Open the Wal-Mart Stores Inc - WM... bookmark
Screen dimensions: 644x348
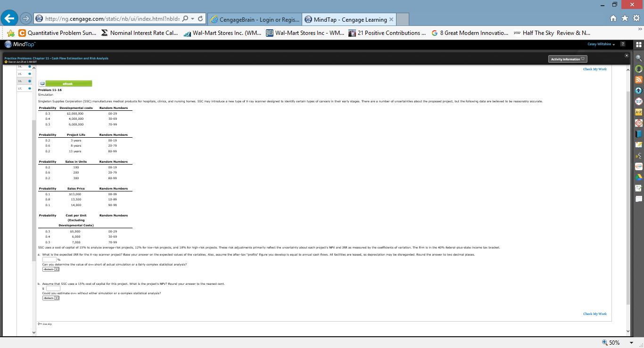click(x=305, y=33)
